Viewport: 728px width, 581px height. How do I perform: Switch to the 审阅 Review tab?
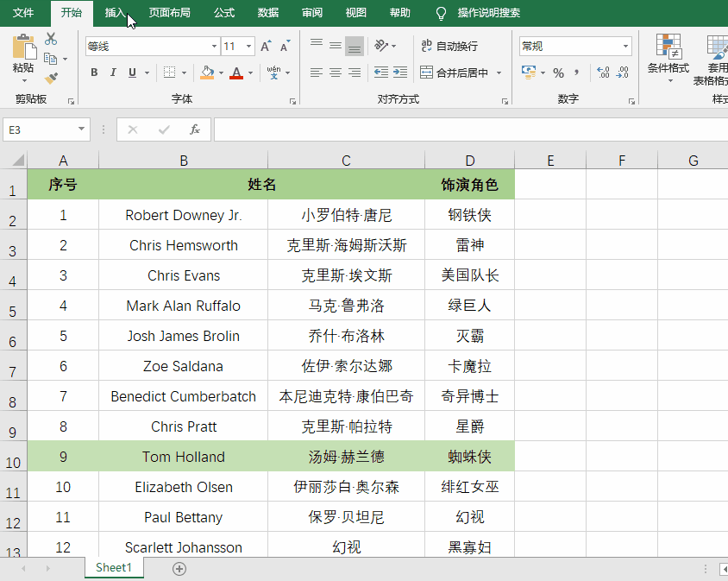click(312, 13)
